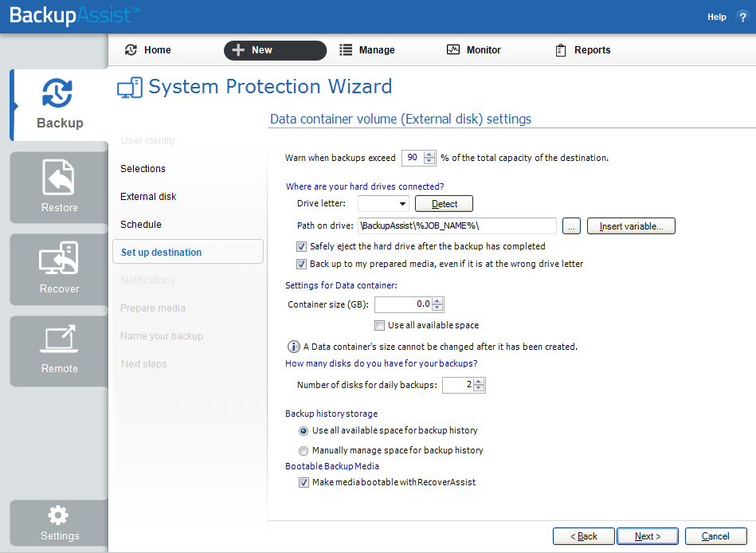
Task: Increase the warning percentage with up arrow
Action: (430, 154)
